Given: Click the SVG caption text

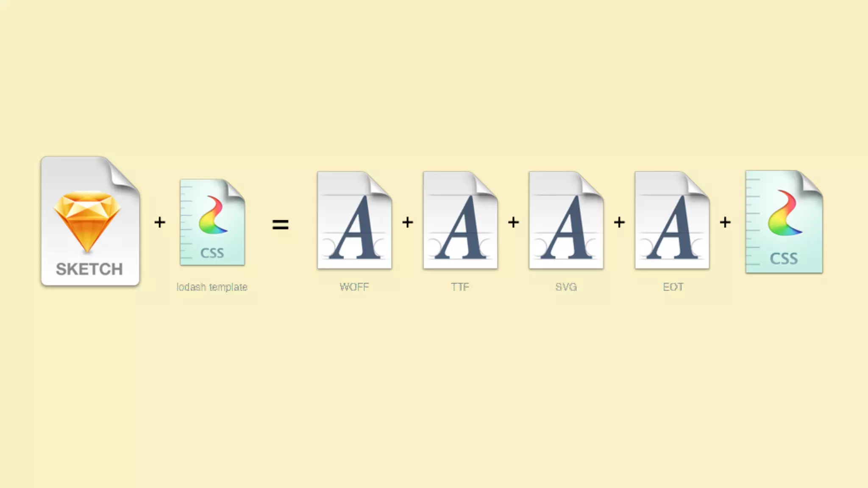Looking at the screenshot, I should click(x=566, y=287).
